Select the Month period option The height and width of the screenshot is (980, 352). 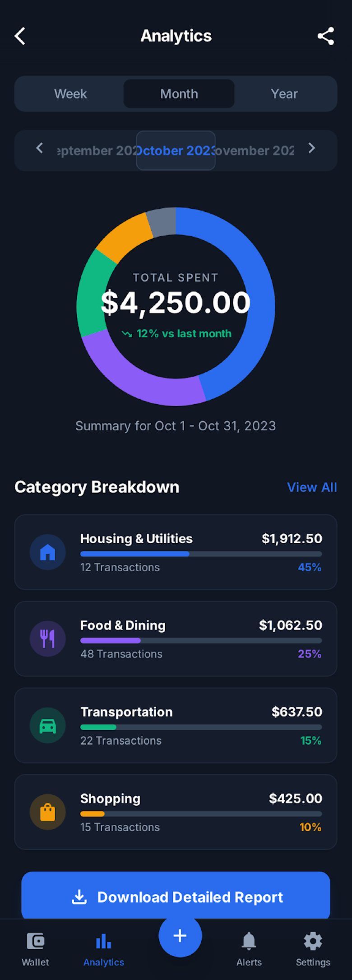tap(179, 94)
